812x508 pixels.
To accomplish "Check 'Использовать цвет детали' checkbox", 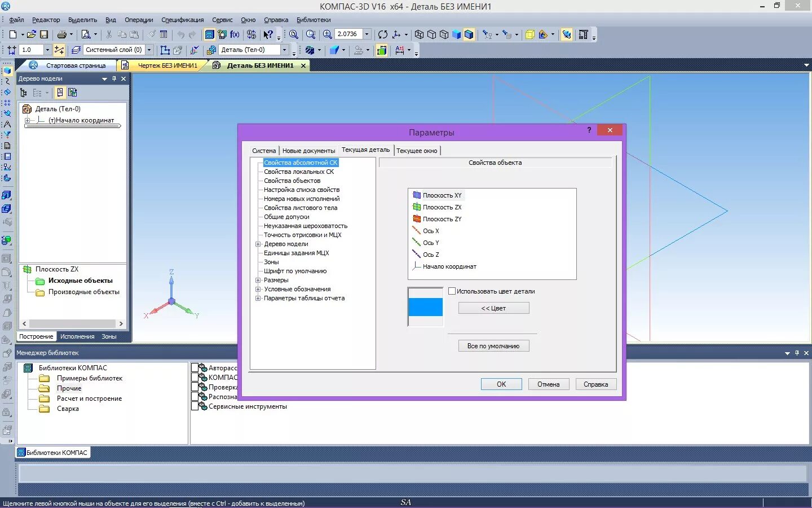I will click(x=452, y=291).
